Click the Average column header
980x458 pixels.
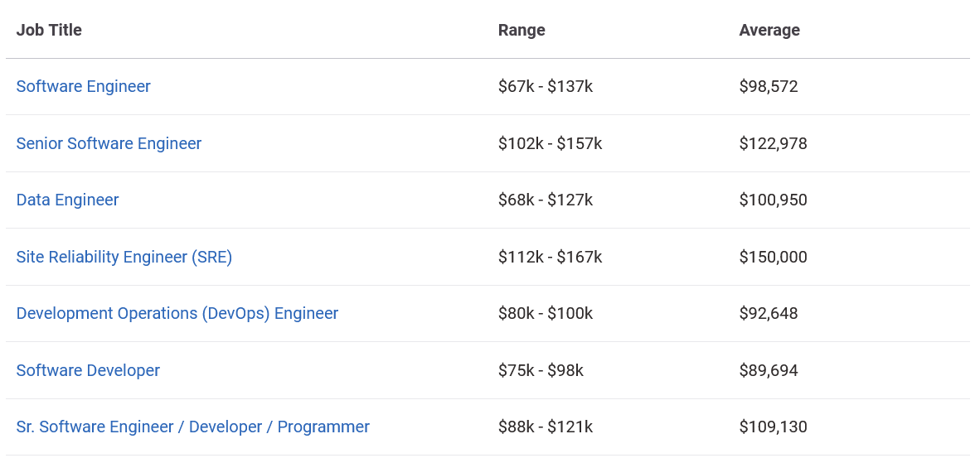coord(769,30)
